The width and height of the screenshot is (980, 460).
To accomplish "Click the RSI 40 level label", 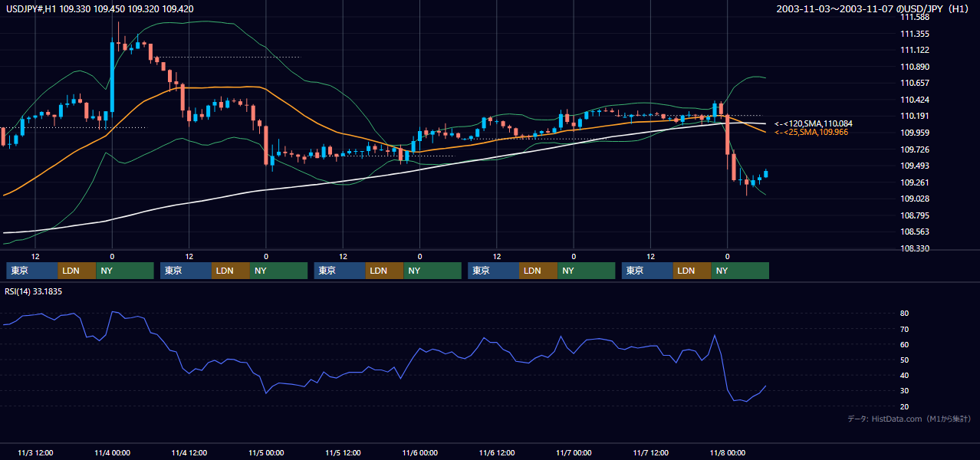I will 905,375.
